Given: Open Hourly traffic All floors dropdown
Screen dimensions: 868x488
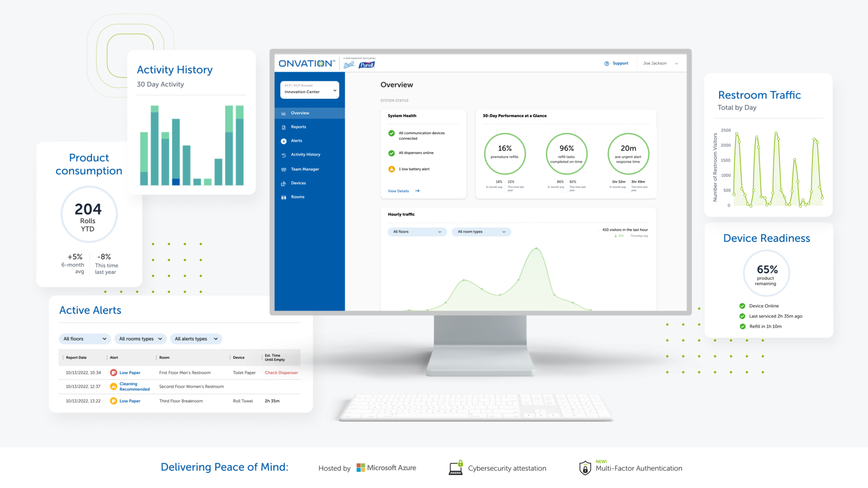Looking at the screenshot, I should point(417,232).
